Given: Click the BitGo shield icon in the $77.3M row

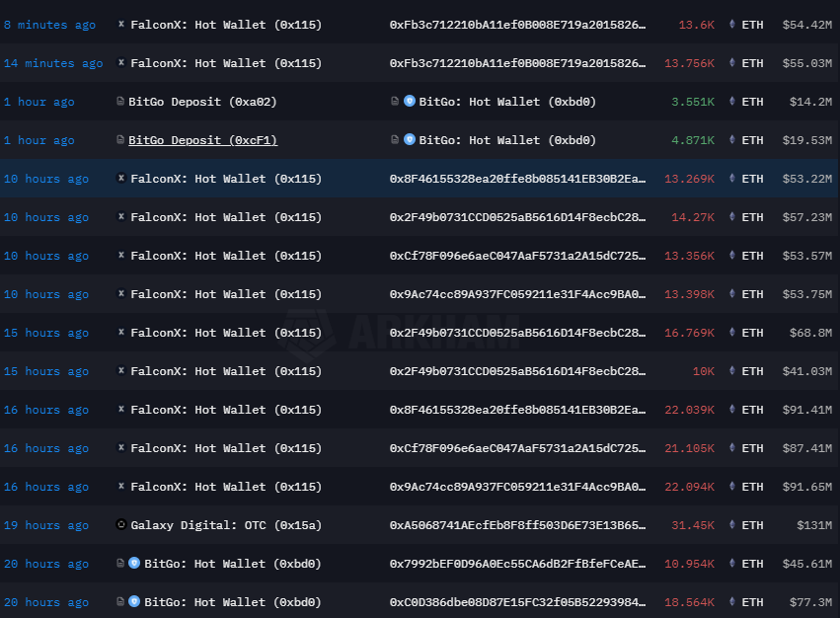Looking at the screenshot, I should 134,601.
